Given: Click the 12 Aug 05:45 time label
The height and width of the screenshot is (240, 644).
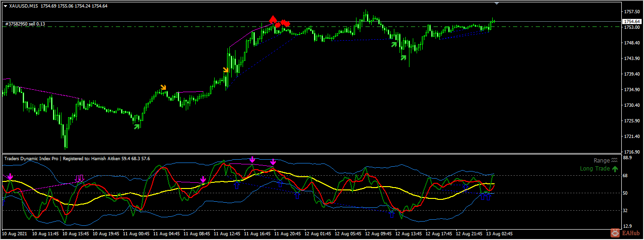Looking at the screenshot, I should click(x=348, y=234).
